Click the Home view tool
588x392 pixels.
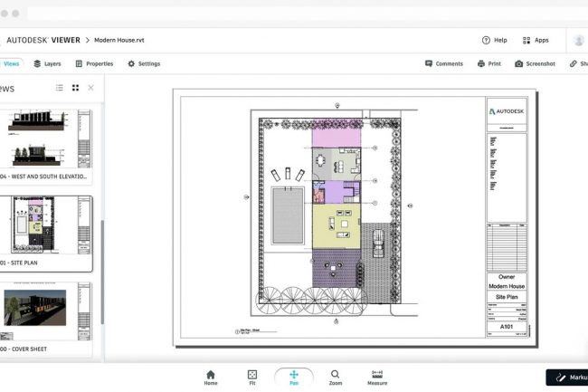[211, 377]
